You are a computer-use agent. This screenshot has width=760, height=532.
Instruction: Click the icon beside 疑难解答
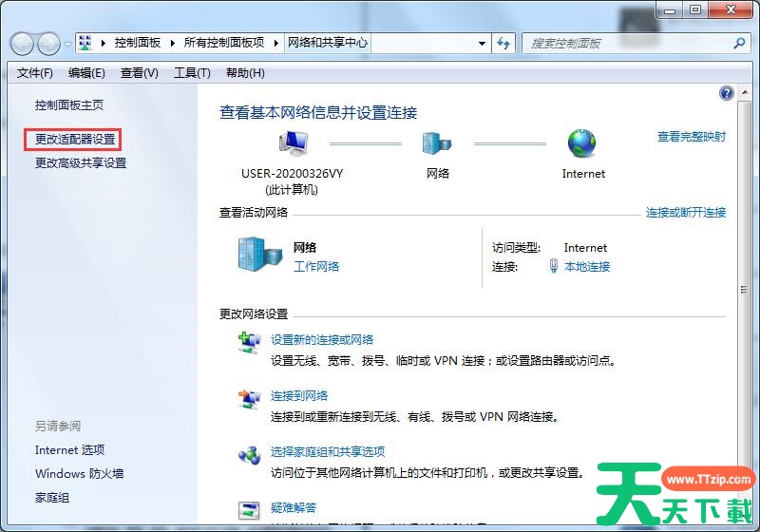[250, 511]
